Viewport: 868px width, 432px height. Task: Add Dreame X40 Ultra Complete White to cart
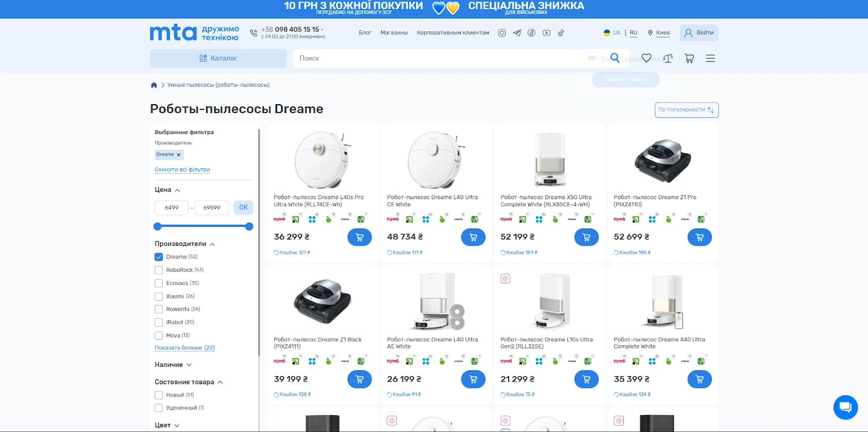click(x=700, y=379)
